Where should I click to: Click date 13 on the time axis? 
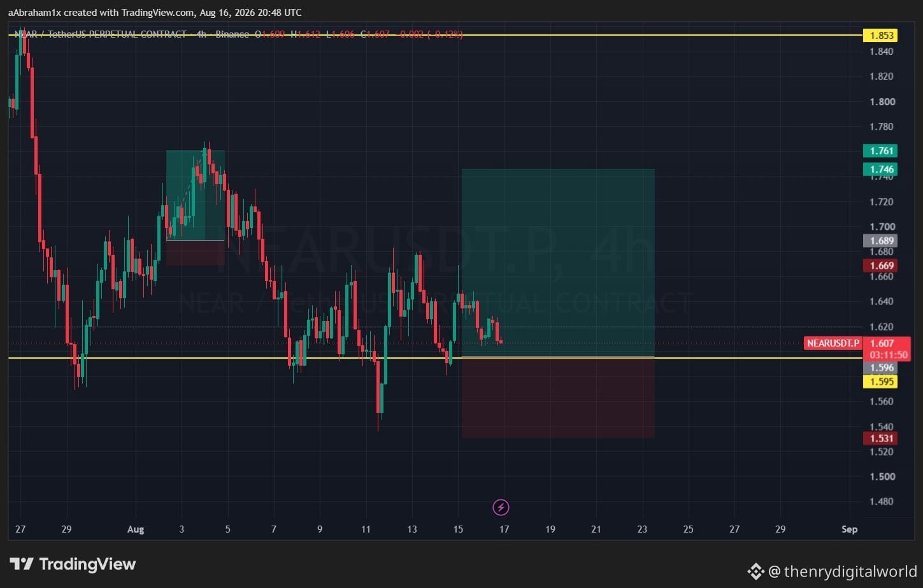412,529
